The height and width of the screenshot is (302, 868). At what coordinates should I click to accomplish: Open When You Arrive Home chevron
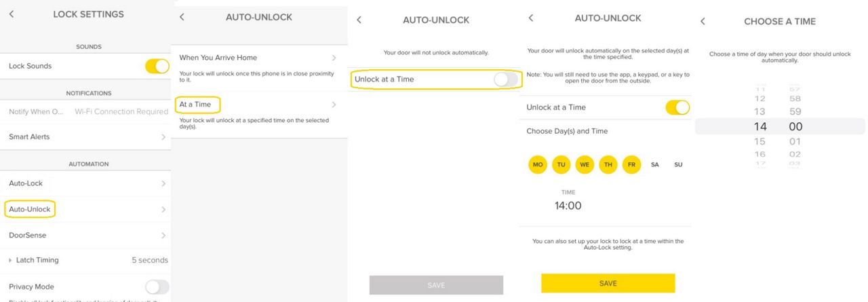[x=333, y=58]
